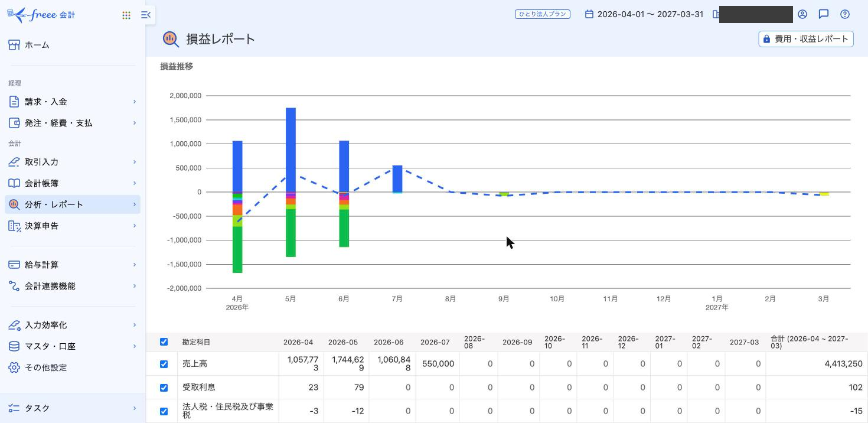The image size is (868, 423).
Task: Change fiscal period 2026-04-01 〜 2027-03-31
Action: point(650,14)
